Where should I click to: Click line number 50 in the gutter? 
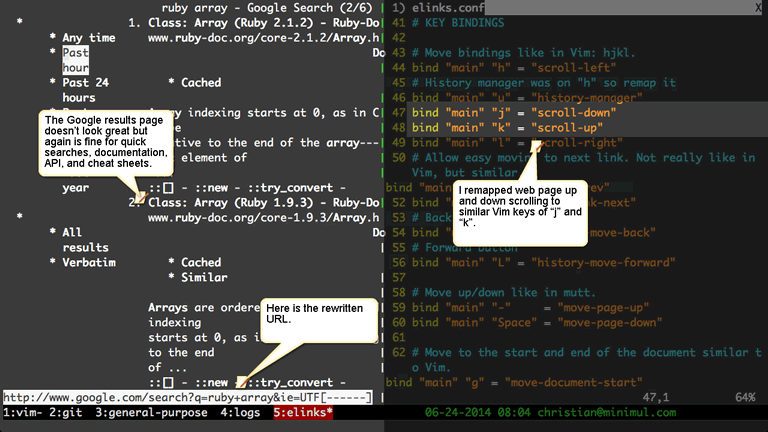point(399,157)
